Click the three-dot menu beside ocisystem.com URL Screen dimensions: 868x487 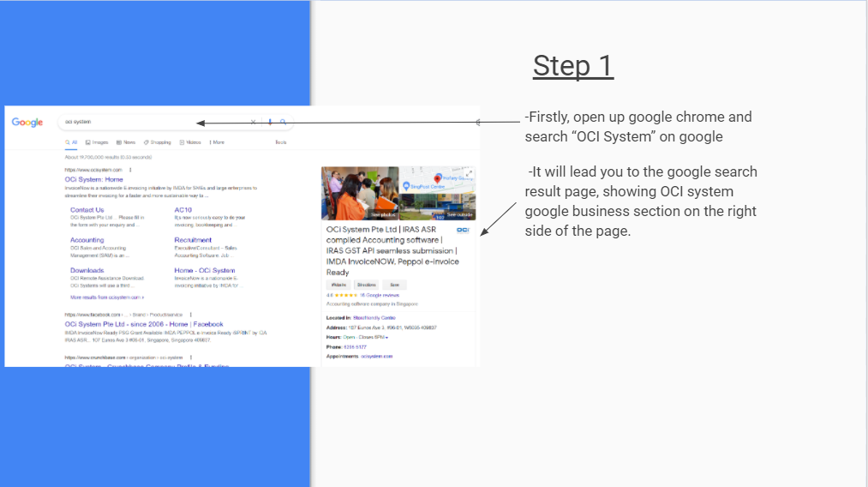coord(130,170)
